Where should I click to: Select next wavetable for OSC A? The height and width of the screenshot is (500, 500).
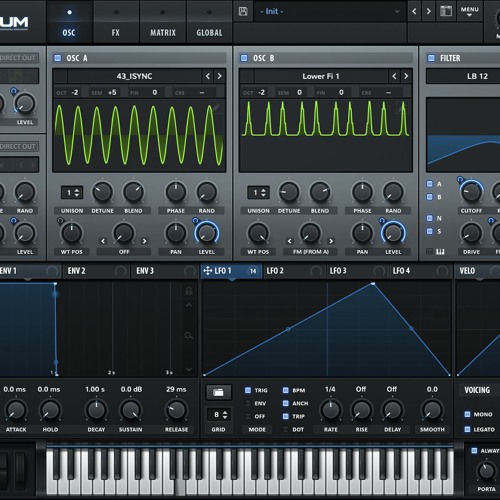tap(219, 76)
